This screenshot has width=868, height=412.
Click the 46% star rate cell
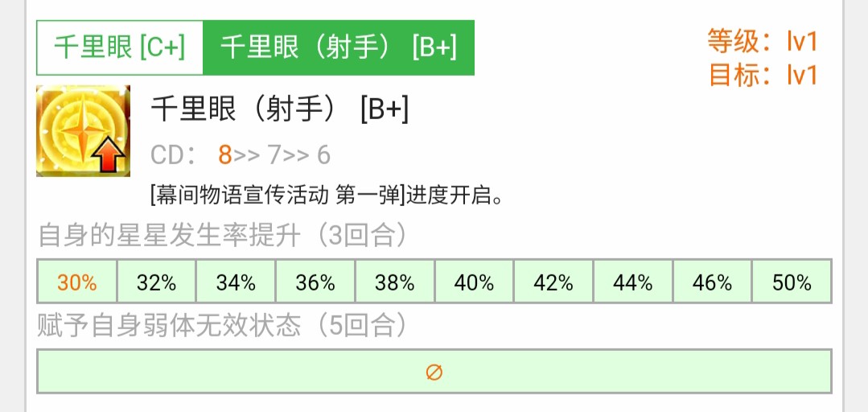[x=712, y=282]
